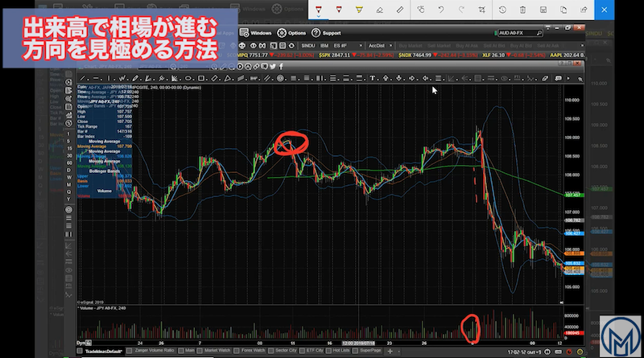This screenshot has width=644, height=358.
Task: Click the crop image icon
Action: pyautogui.click(x=481, y=10)
